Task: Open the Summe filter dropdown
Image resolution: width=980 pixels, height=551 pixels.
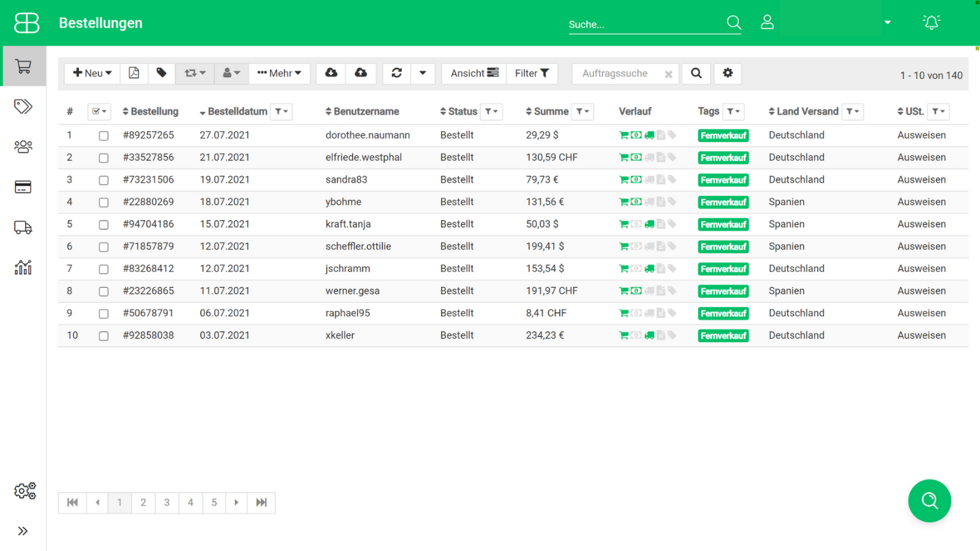Action: [582, 111]
